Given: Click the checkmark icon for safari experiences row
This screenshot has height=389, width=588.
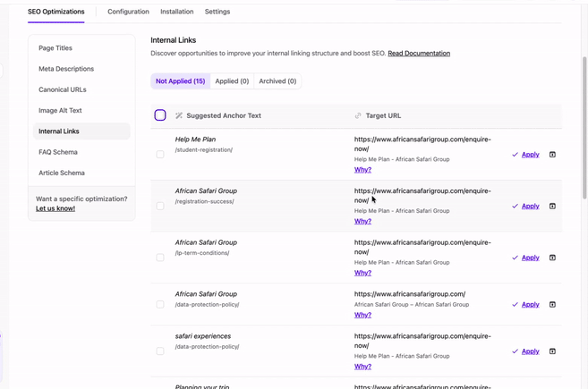Looking at the screenshot, I should [x=516, y=351].
